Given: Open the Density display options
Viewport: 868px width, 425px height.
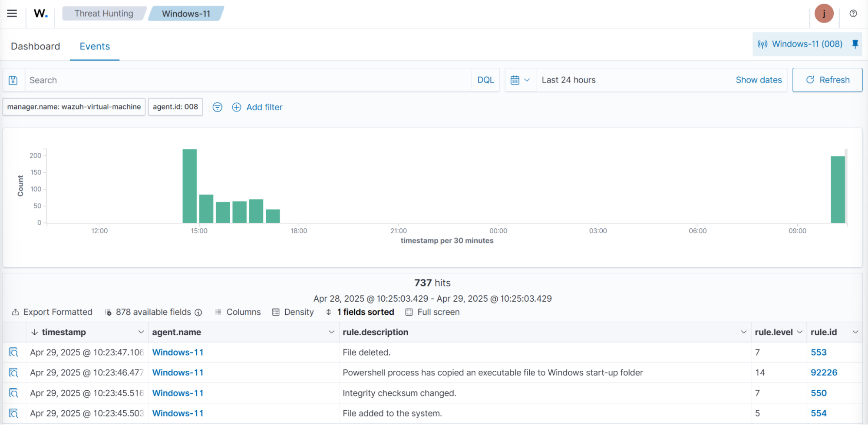Looking at the screenshot, I should tap(293, 312).
